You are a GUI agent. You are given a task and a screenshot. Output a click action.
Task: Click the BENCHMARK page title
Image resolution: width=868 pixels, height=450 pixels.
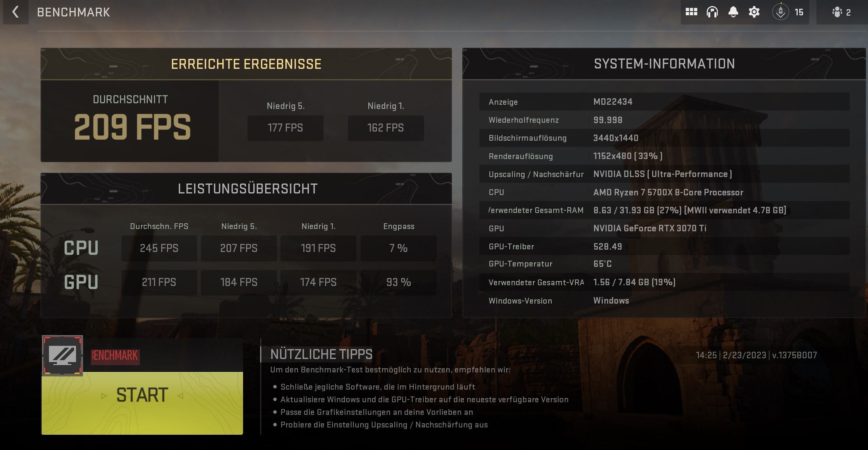tap(73, 12)
